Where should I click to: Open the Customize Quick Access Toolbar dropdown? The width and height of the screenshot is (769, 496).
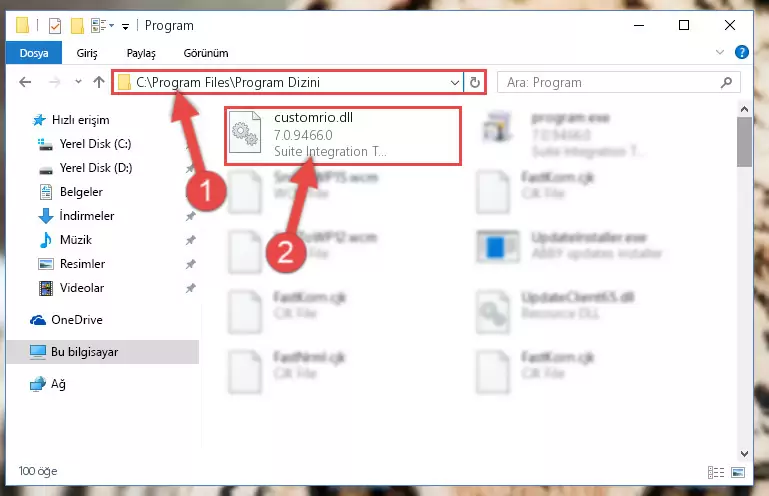(126, 26)
